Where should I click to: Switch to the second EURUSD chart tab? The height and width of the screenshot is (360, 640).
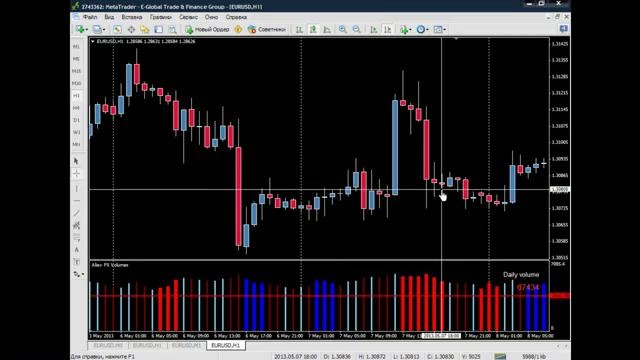147,345
